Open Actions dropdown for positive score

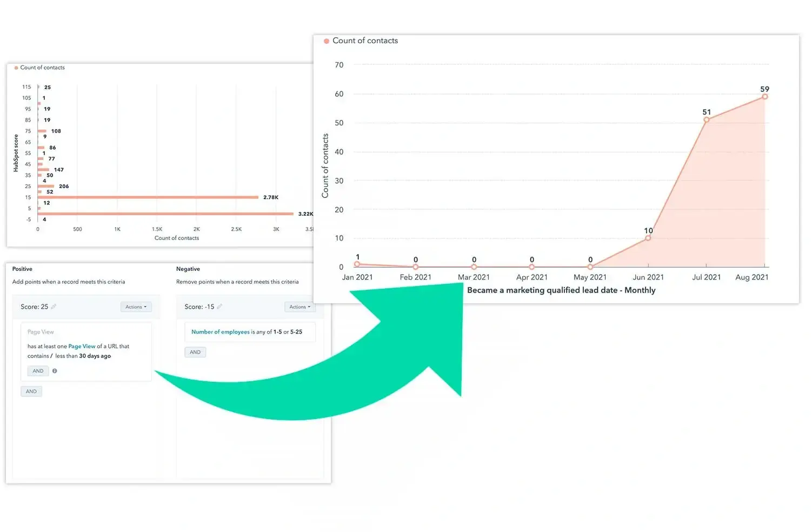[136, 307]
